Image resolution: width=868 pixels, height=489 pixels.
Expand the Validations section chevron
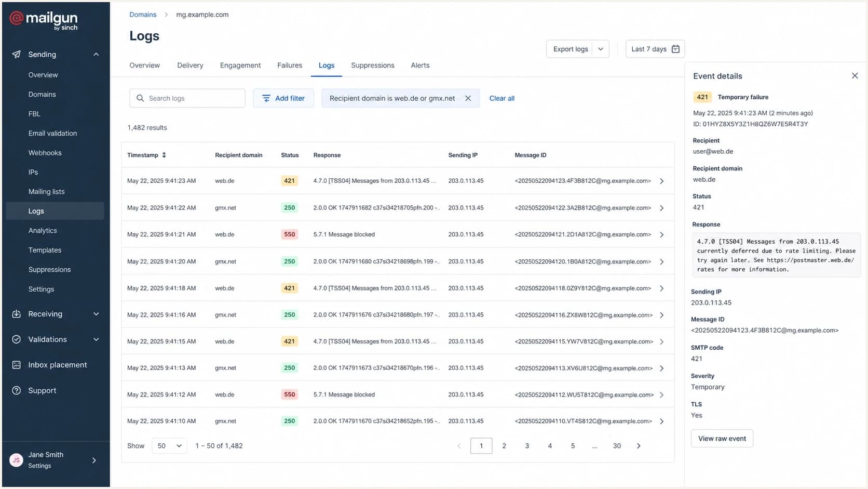tap(96, 339)
